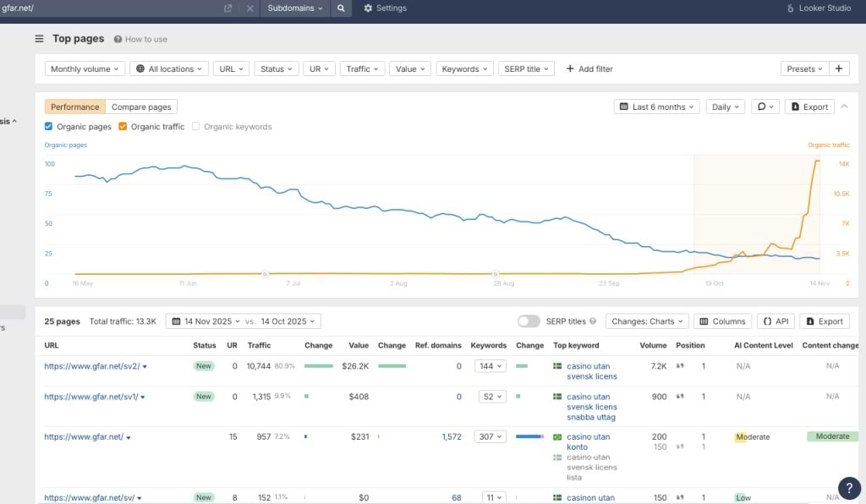The image size is (866, 504).
Task: Click the open-in-new-tab icon beside URL field
Action: (227, 8)
